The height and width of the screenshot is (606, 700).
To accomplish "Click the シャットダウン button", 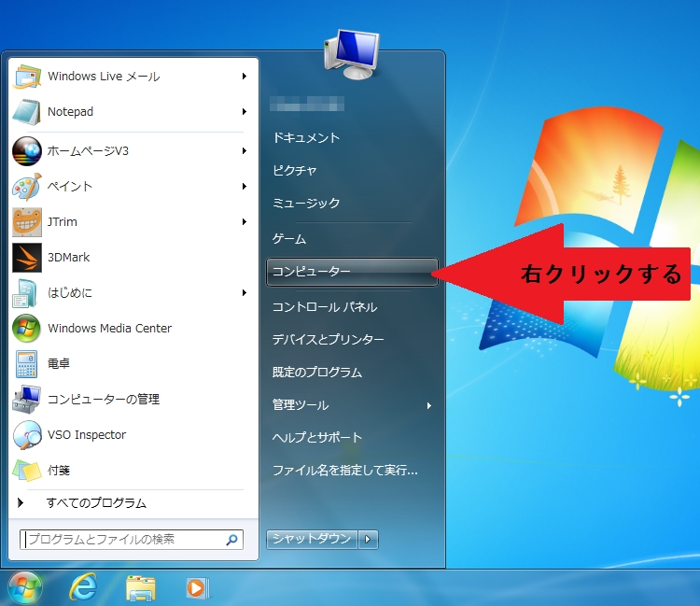I will 312,539.
